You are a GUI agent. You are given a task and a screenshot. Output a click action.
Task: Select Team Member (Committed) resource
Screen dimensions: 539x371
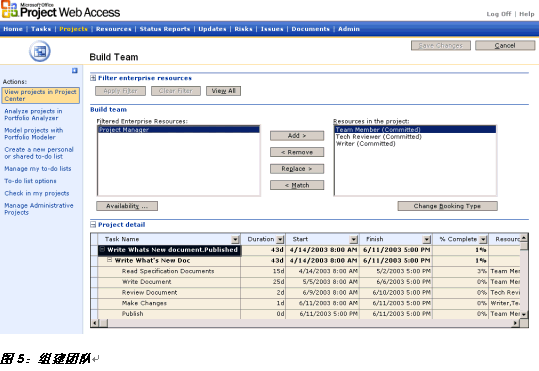415,130
